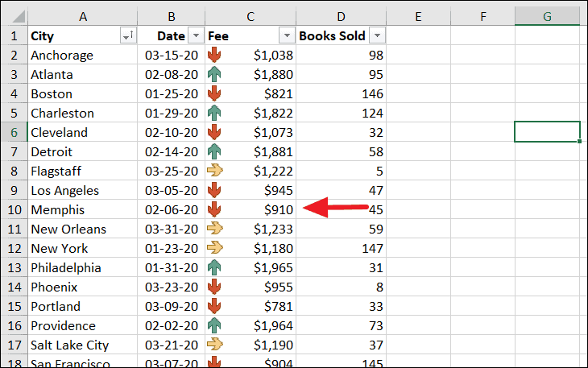The image size is (588, 368).
Task: Click the green up arrow icon for Atlanta
Action: [214, 75]
